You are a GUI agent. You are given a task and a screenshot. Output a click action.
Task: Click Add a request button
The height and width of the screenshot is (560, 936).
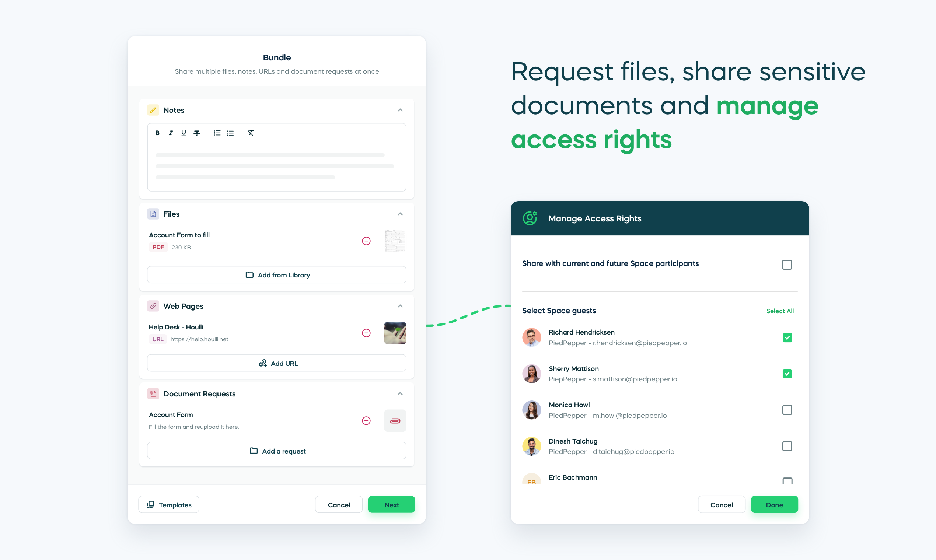coord(277,451)
